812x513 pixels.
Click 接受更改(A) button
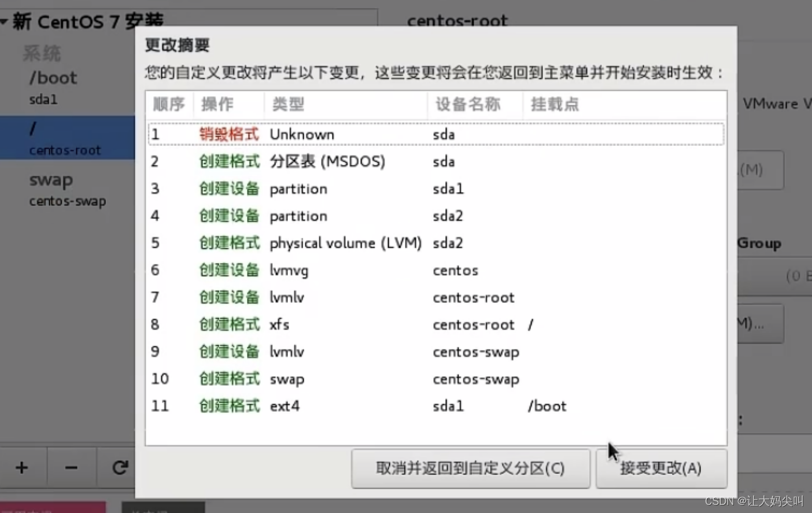(x=661, y=468)
